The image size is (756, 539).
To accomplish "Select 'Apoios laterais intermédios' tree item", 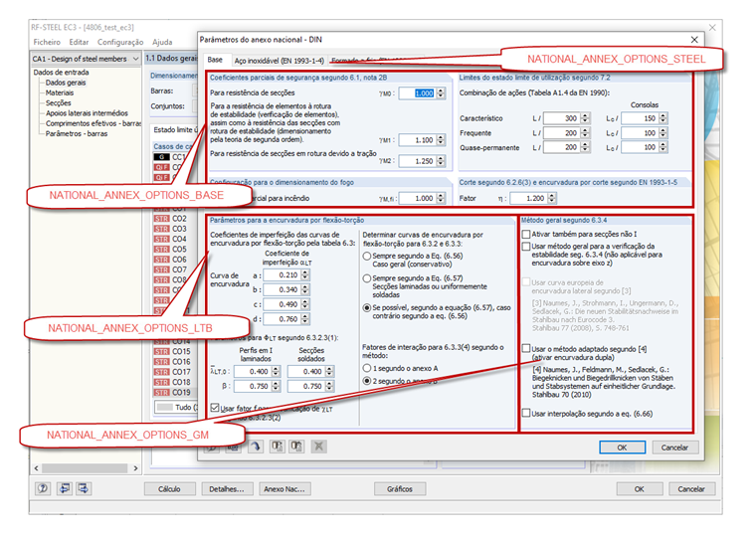I will point(87,112).
